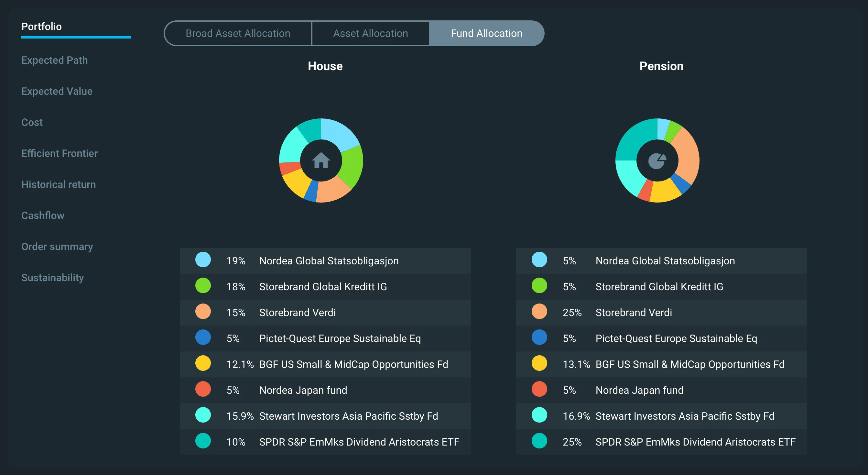
Task: Open the Cost section
Action: tap(32, 122)
